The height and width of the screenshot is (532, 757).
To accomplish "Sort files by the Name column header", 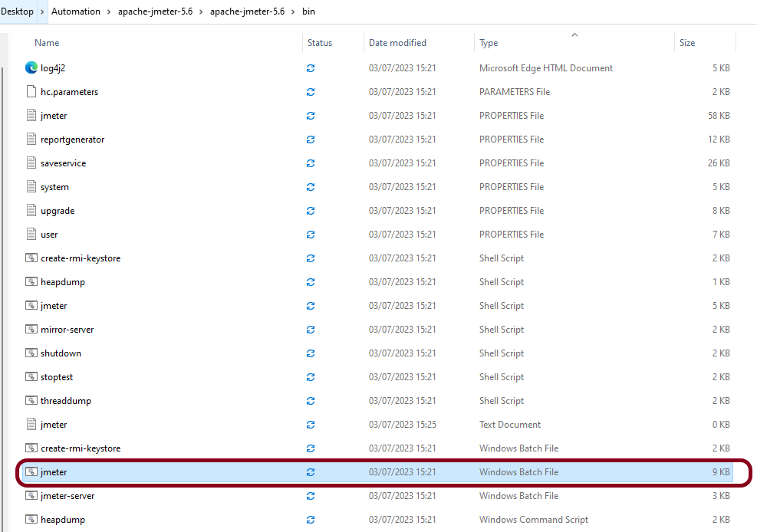I will [47, 43].
